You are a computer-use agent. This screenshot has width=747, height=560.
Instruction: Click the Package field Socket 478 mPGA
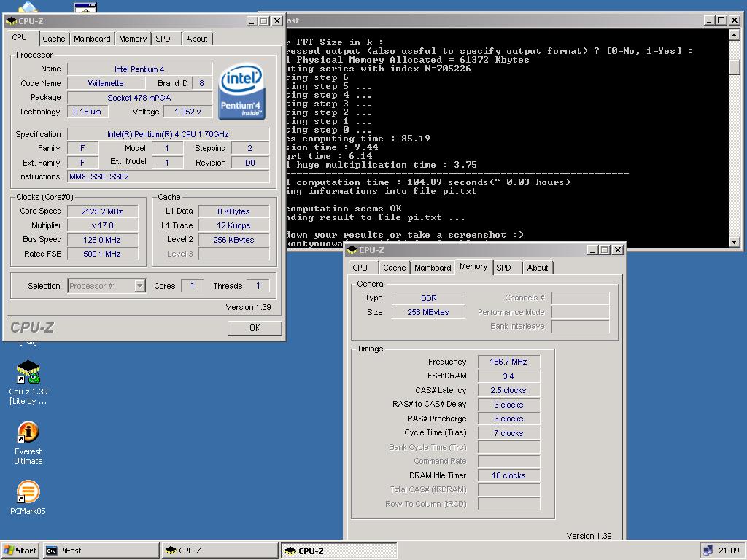pos(139,98)
